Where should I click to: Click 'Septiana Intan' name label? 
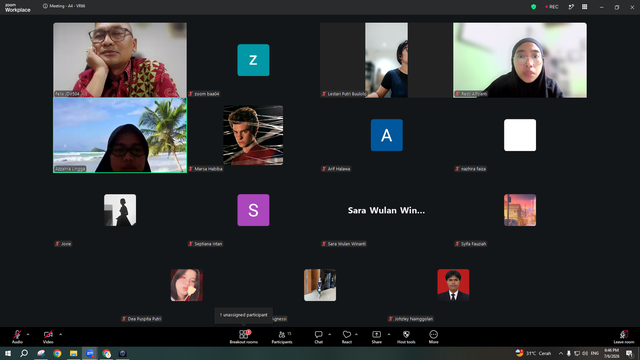pos(208,244)
